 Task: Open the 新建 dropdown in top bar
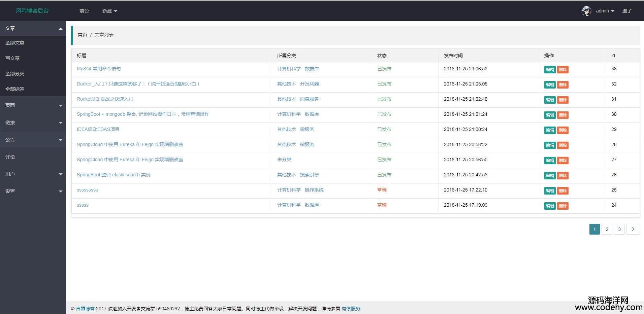pos(109,11)
